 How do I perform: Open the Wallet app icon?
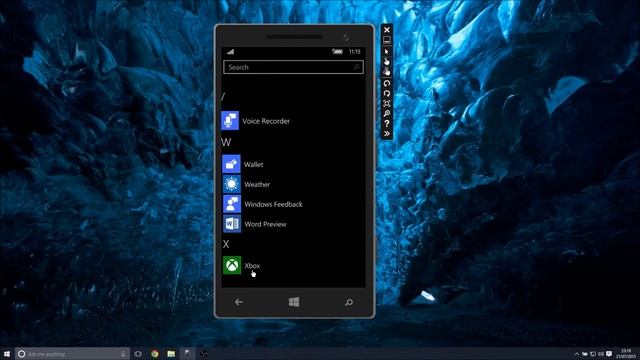coord(231,164)
